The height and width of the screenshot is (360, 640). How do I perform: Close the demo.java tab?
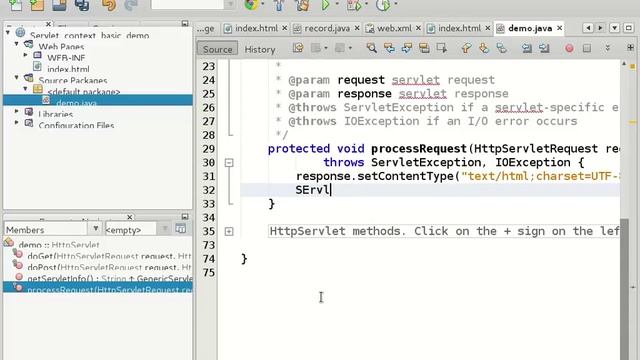[x=560, y=28]
